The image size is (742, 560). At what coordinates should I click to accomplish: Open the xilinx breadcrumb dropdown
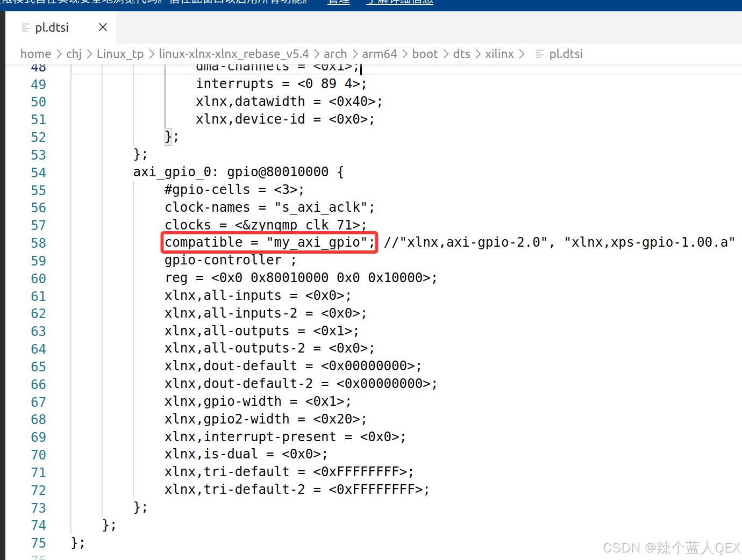pos(500,54)
